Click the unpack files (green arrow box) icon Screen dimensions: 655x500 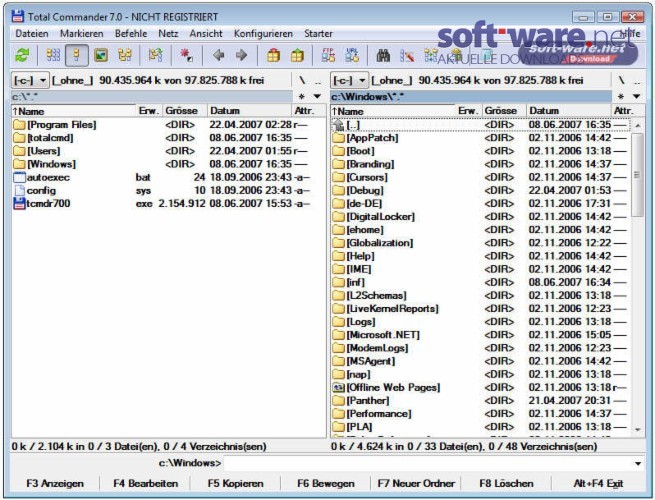tap(297, 55)
